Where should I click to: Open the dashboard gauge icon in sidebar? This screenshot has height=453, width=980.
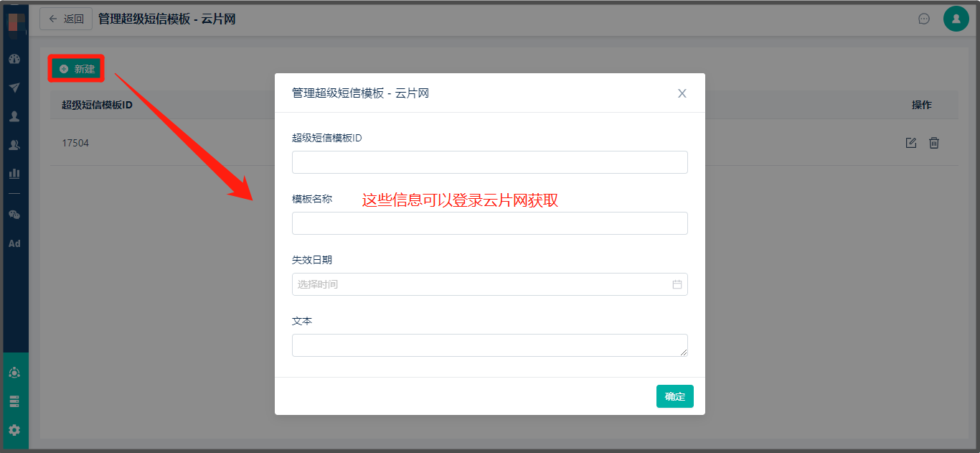pos(14,59)
